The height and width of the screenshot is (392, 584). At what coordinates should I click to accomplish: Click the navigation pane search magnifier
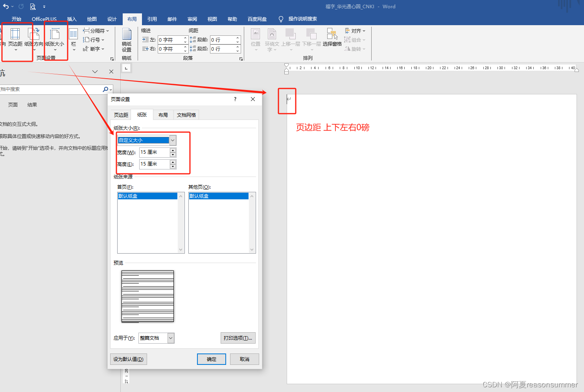(x=105, y=89)
